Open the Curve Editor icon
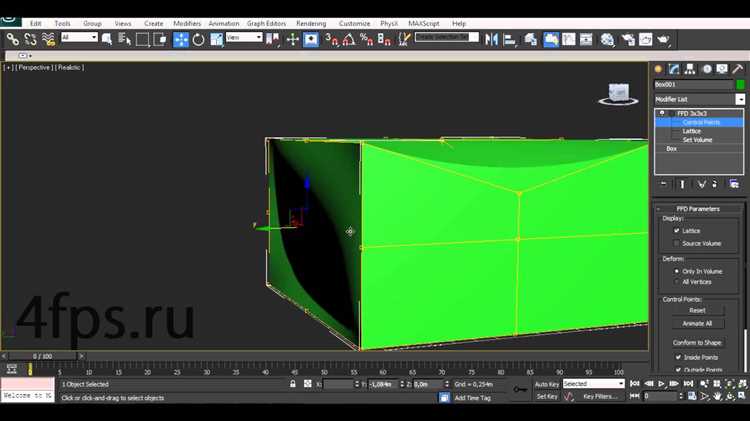 (569, 39)
